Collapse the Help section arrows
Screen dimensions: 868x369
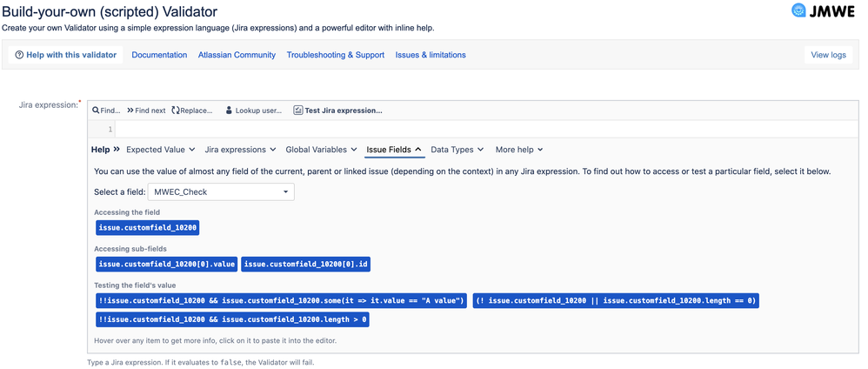[117, 150]
